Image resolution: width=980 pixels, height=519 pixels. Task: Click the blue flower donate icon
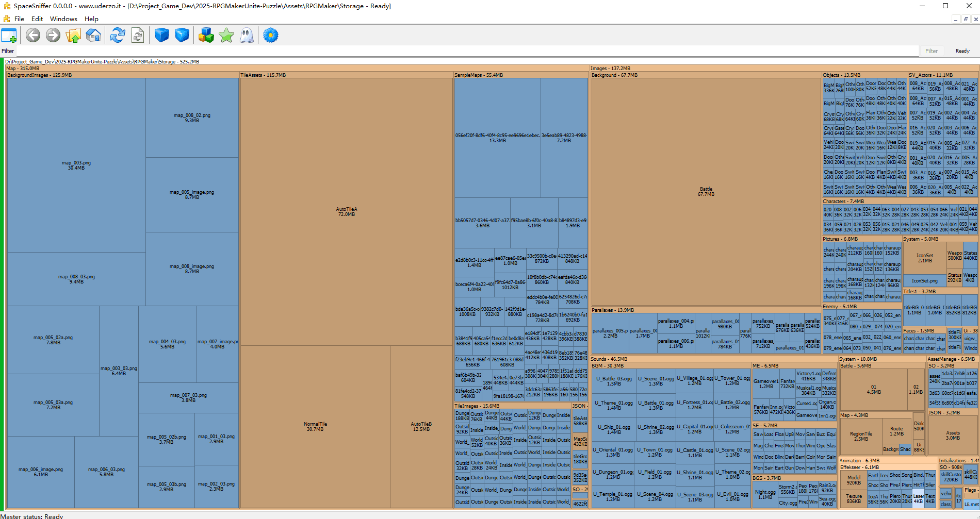tap(271, 35)
